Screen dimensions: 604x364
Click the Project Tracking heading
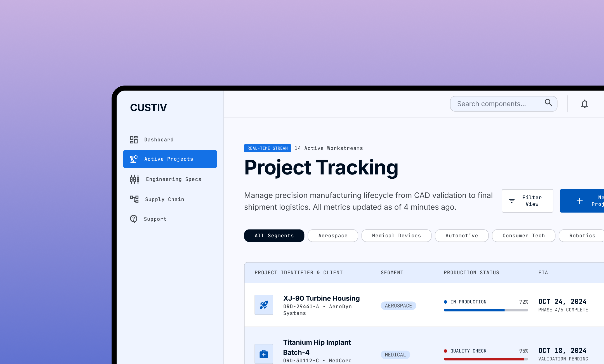[x=321, y=167]
